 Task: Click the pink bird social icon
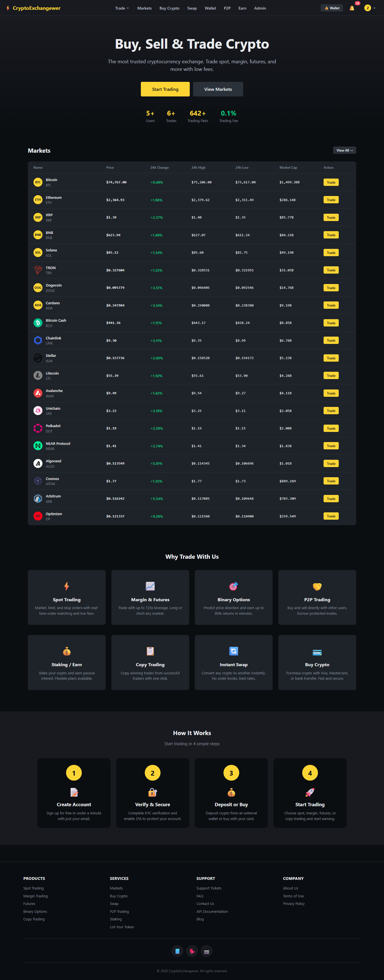point(192,951)
